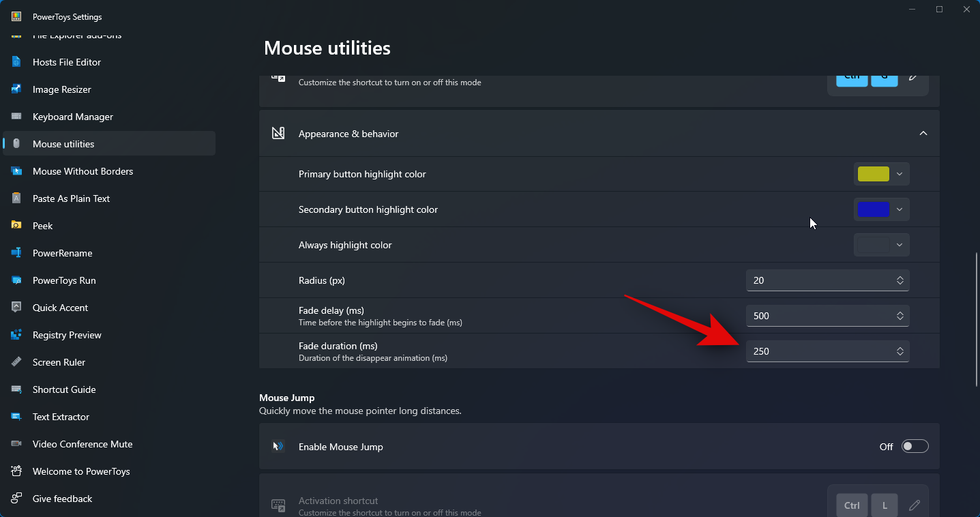Viewport: 980px width, 517px height.
Task: Click the Keyboard Manager sidebar icon
Action: (16, 117)
